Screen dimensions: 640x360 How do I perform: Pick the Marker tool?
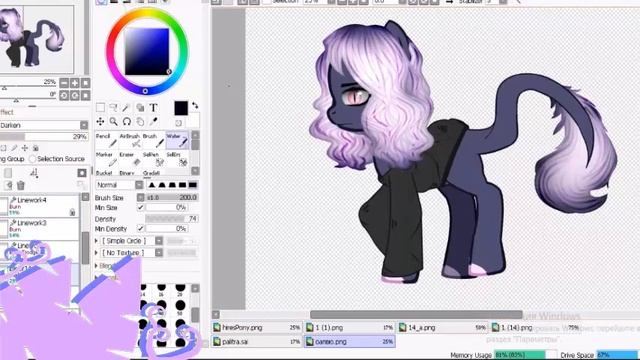point(106,160)
